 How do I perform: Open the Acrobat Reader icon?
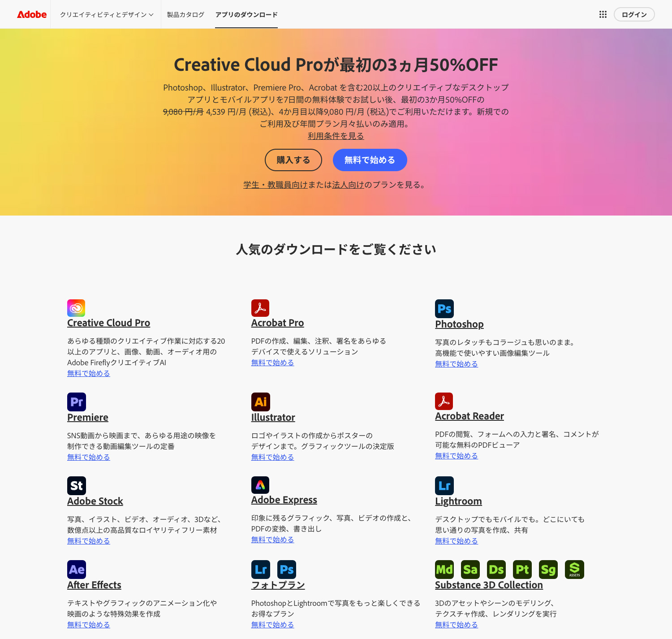pos(444,402)
